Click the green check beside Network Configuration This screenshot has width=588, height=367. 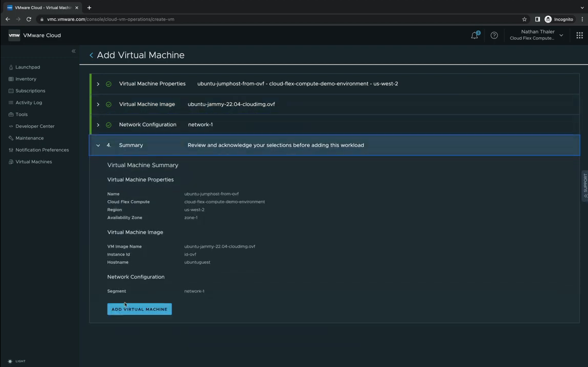[x=109, y=125]
